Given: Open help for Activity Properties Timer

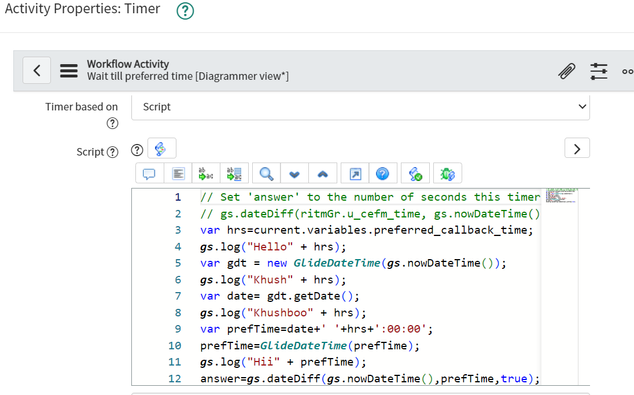Looking at the screenshot, I should [x=185, y=11].
